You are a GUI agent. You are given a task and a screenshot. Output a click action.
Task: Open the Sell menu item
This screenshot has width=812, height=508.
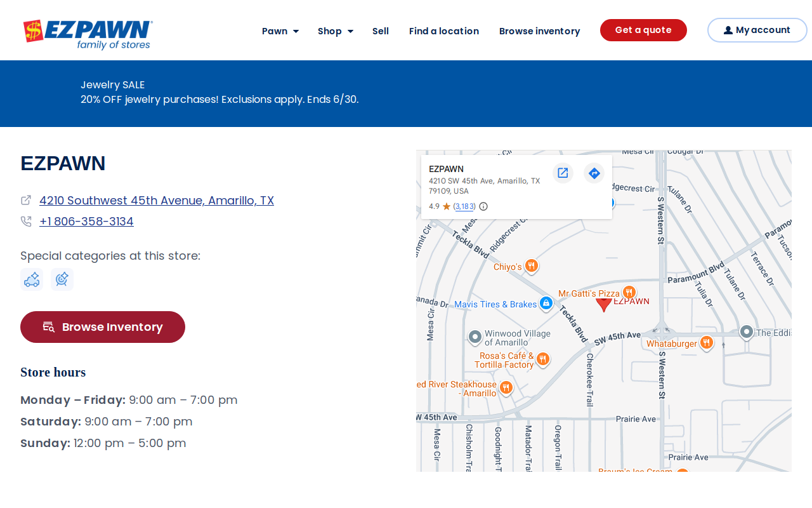381,31
